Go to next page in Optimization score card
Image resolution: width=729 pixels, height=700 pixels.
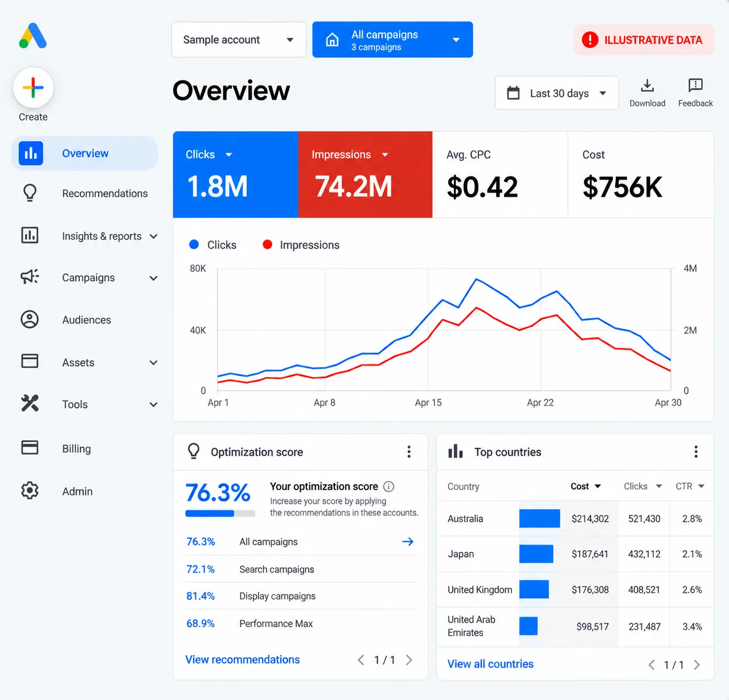409,660
